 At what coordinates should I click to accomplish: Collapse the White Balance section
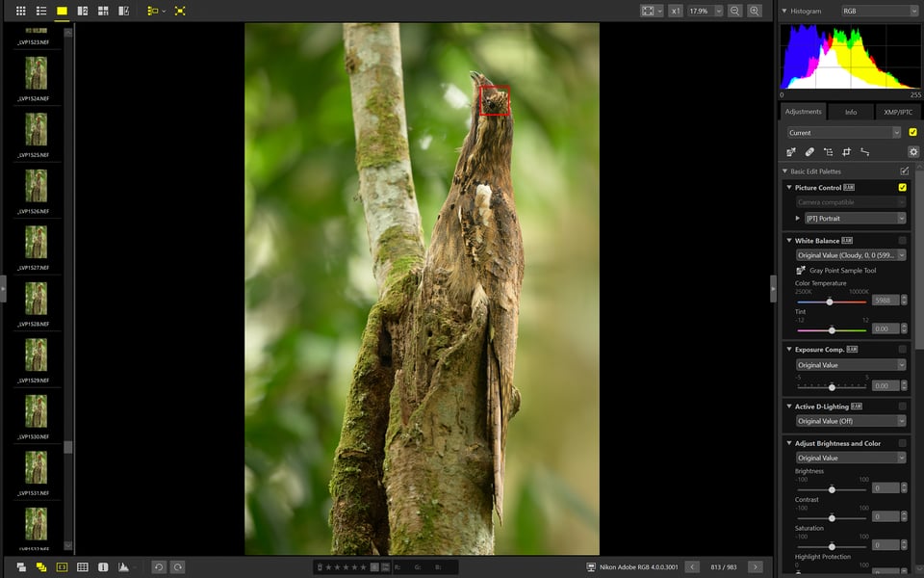(789, 240)
